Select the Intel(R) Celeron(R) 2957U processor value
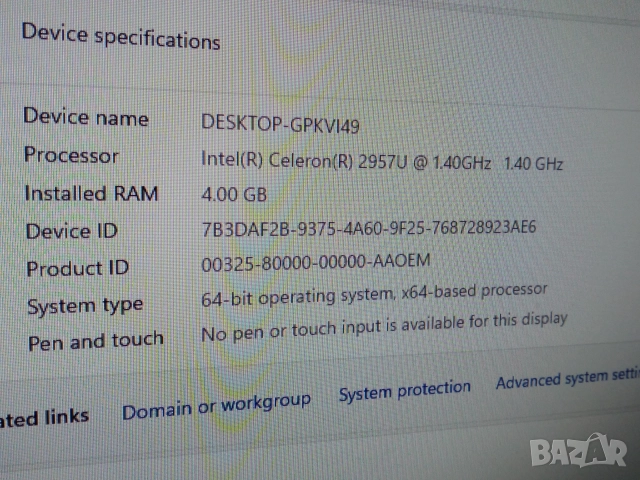The height and width of the screenshot is (480, 640). click(x=382, y=161)
